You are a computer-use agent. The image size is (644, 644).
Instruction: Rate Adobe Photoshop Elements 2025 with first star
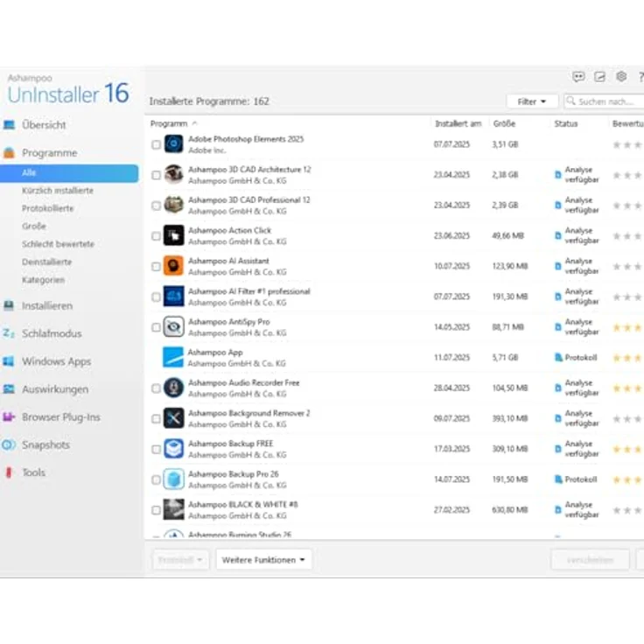(x=617, y=144)
